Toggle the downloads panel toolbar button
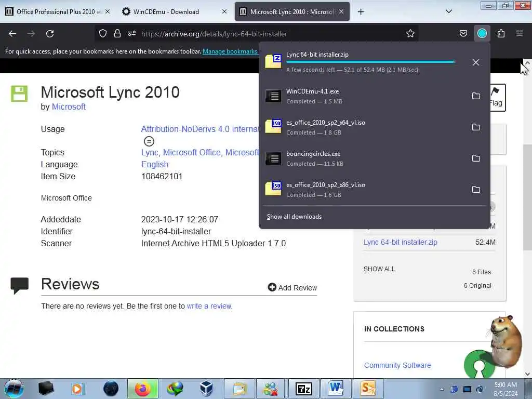Screen dimensions: 532x399 pyautogui.click(x=482, y=33)
